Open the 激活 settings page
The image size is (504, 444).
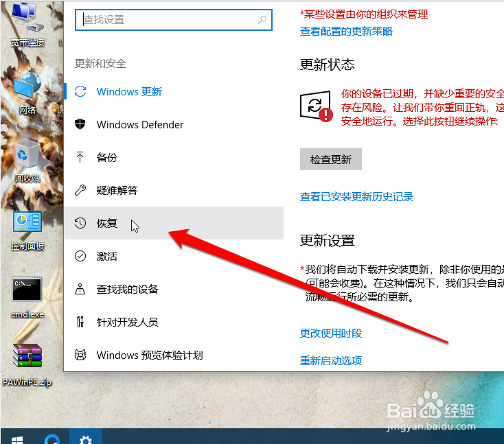click(174, 256)
